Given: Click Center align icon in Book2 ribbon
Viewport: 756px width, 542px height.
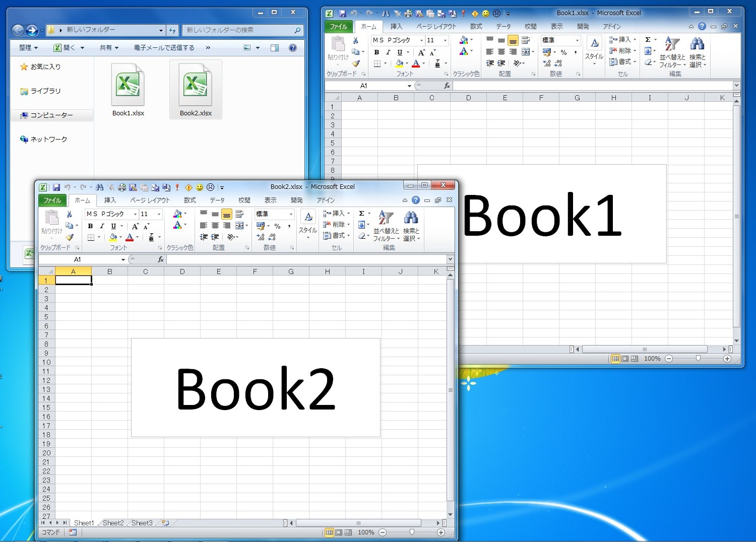Looking at the screenshot, I should [215, 226].
